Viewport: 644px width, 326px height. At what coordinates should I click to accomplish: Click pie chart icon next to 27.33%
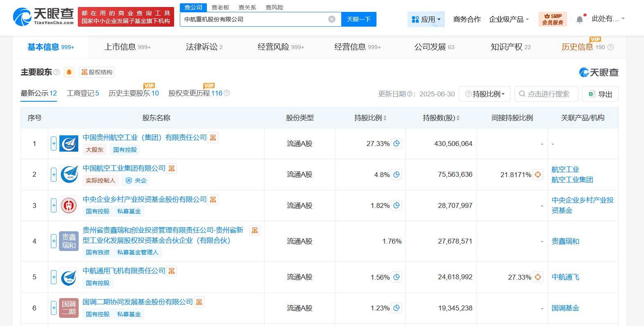[396, 144]
